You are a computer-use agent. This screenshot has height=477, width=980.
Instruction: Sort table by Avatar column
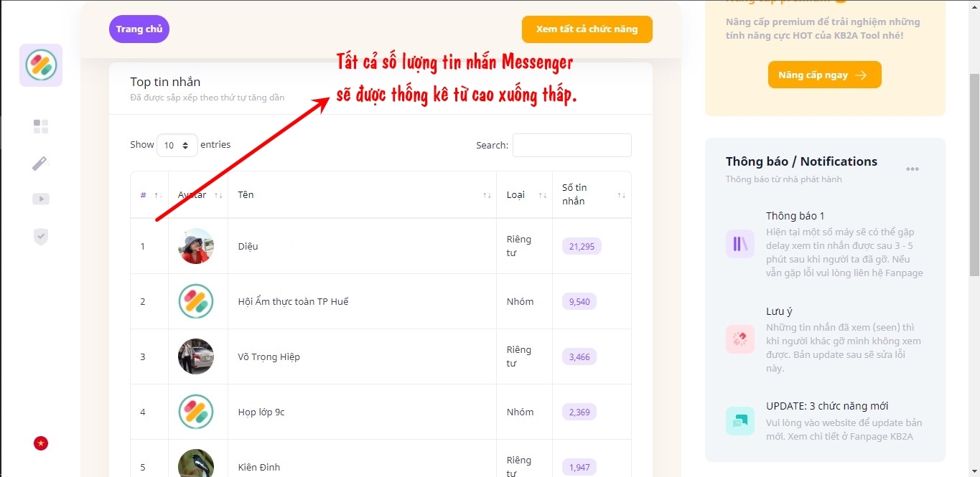tap(198, 195)
